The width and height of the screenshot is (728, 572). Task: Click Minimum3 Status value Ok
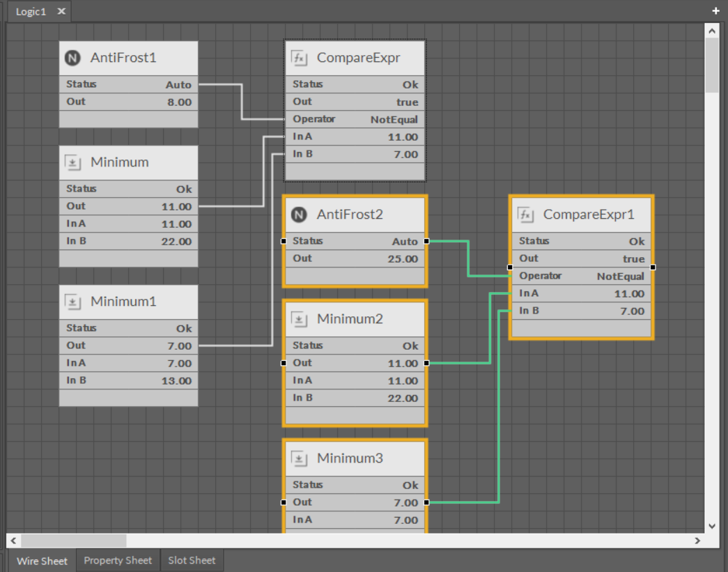pos(410,485)
